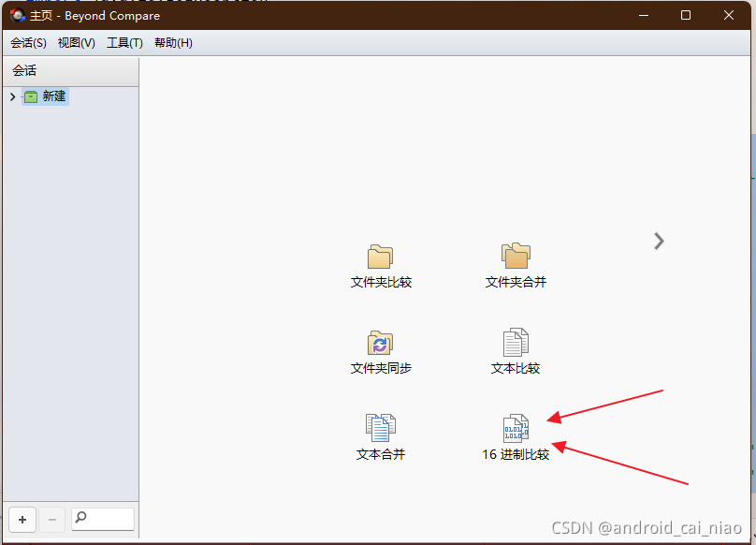Open 文件夹比较 folder compare session
This screenshot has width=756, height=545.
point(381,266)
